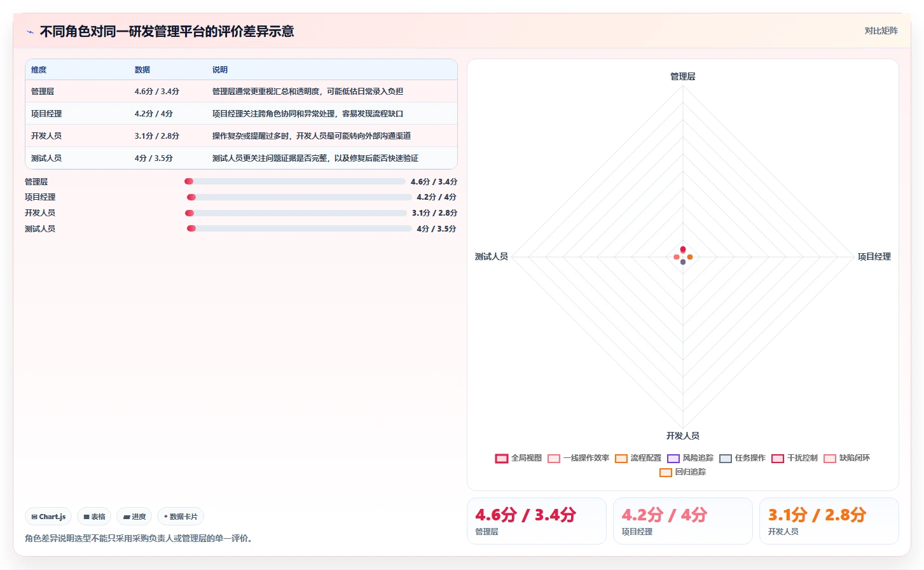Click the red radar point at the center top
Image resolution: width=924 pixels, height=570 pixels.
tap(683, 249)
